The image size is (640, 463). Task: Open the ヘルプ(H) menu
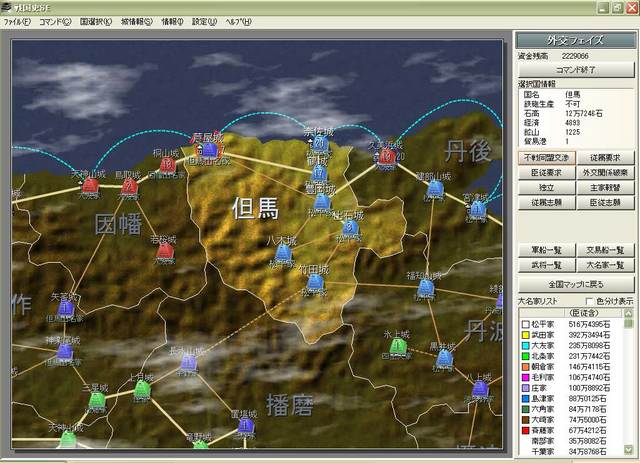(238, 22)
